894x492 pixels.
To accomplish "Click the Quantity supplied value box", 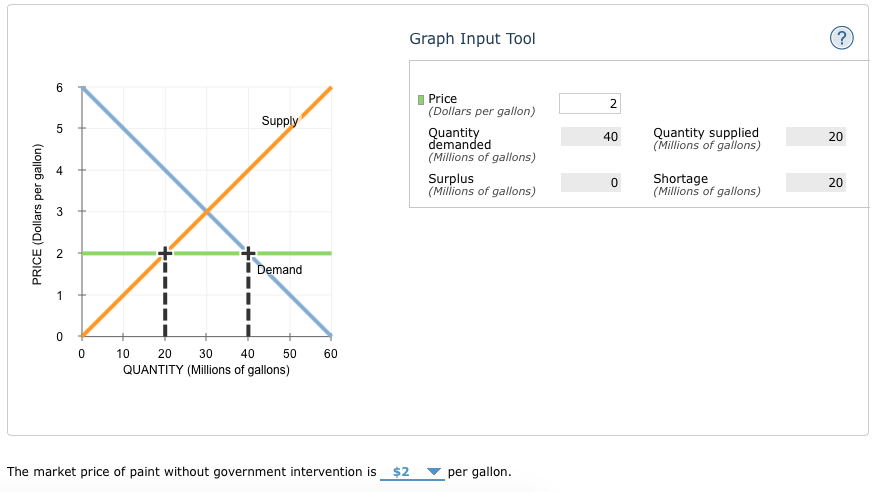I will [816, 137].
